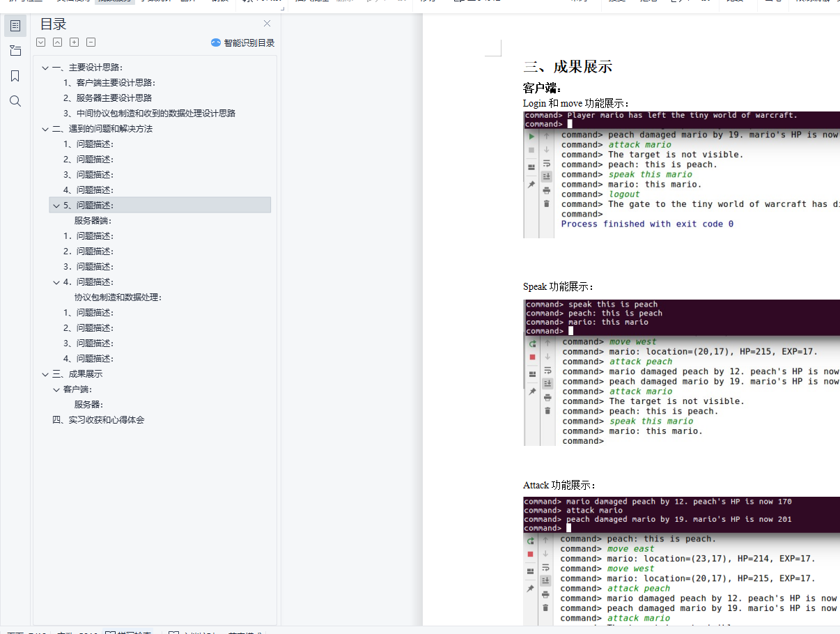
Task: Select 服务器端 outline entry
Action: [x=93, y=221]
